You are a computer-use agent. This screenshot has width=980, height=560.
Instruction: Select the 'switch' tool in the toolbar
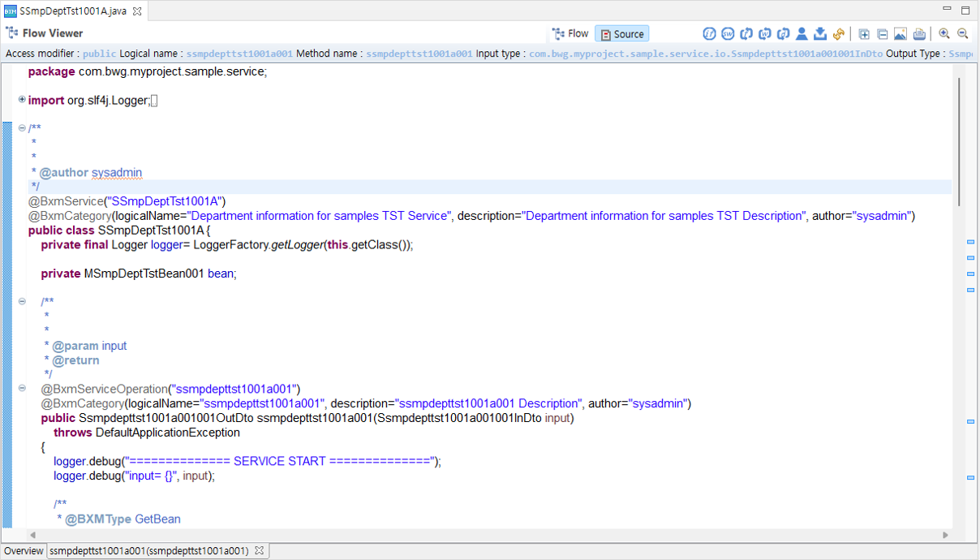point(728,35)
